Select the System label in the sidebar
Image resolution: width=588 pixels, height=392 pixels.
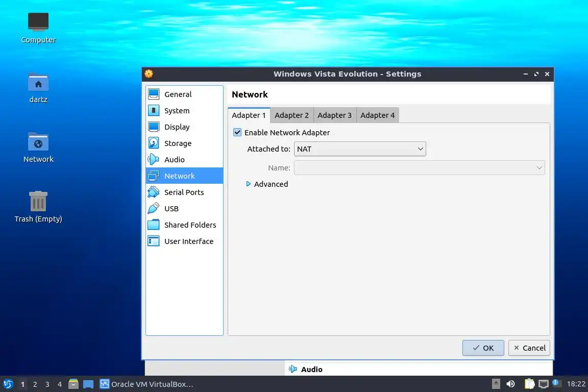point(177,111)
